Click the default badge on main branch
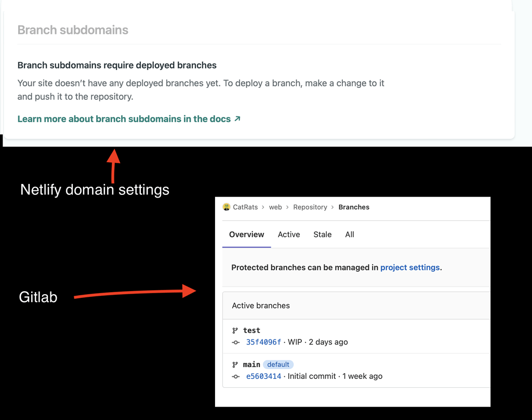Screen dimensions: 532x420 click(278, 364)
